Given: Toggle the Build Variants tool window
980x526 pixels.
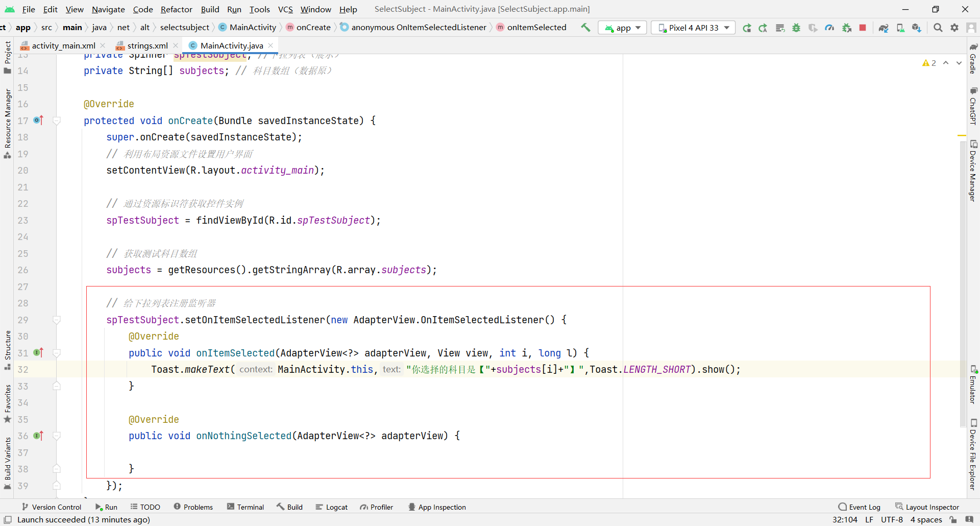Looking at the screenshot, I should (x=7, y=463).
